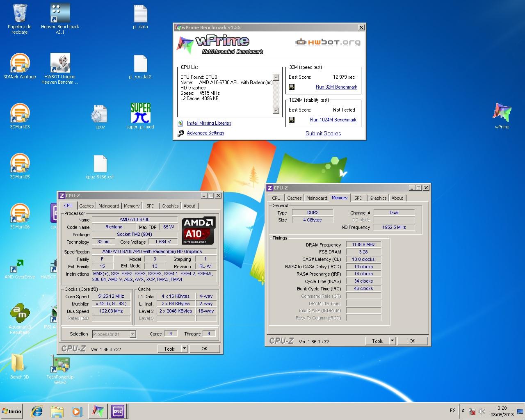Click OK in Memory CPU-Z window
Screen dimensions: 525x420
(412, 341)
